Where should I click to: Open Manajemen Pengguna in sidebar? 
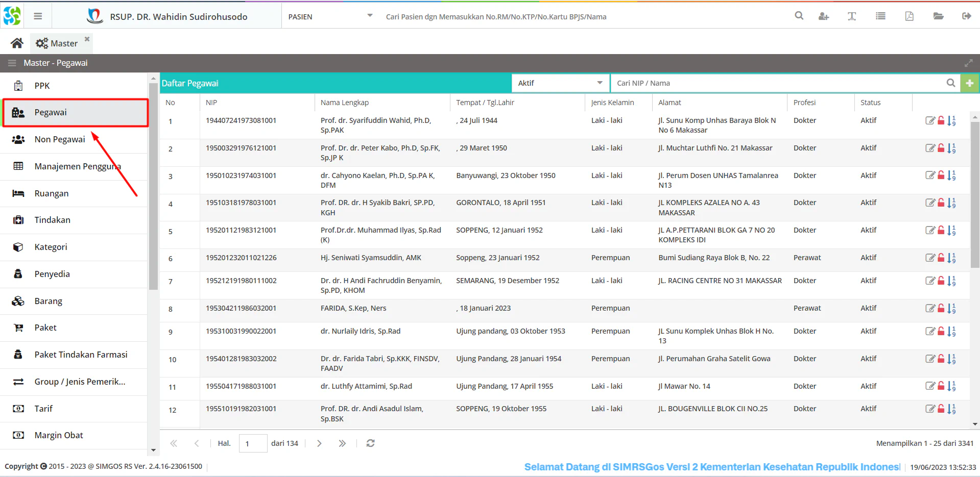pyautogui.click(x=74, y=166)
